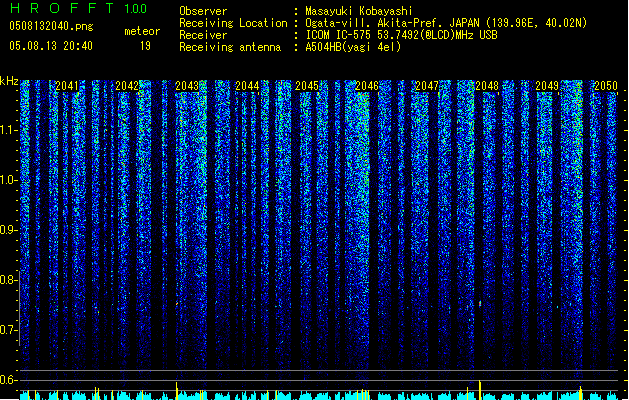
Task: Select the A504HB(yagi 4el) antenna text
Action: [x=353, y=47]
